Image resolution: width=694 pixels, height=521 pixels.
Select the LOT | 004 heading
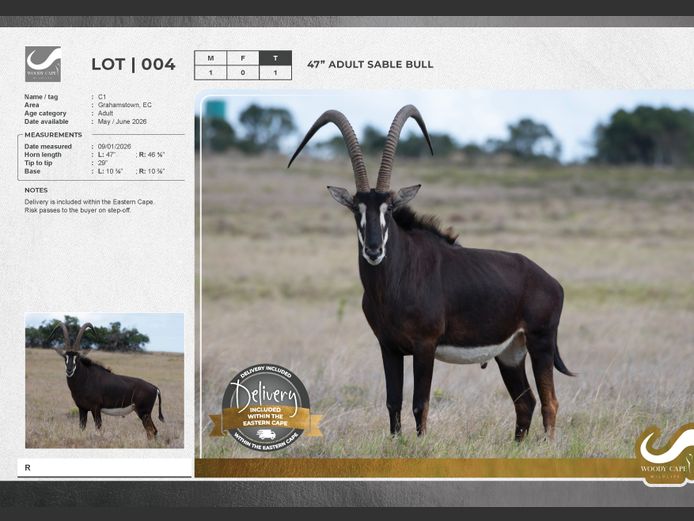tap(133, 65)
